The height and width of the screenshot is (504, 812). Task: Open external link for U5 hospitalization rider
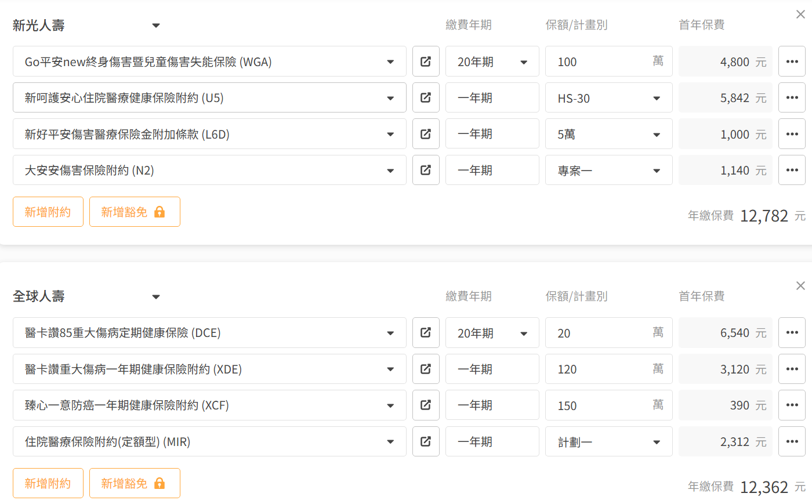click(x=426, y=97)
